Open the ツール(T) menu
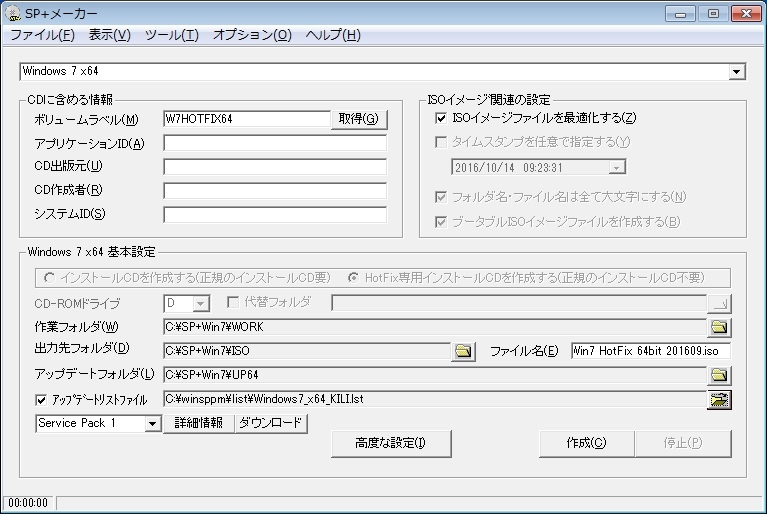 (172, 35)
